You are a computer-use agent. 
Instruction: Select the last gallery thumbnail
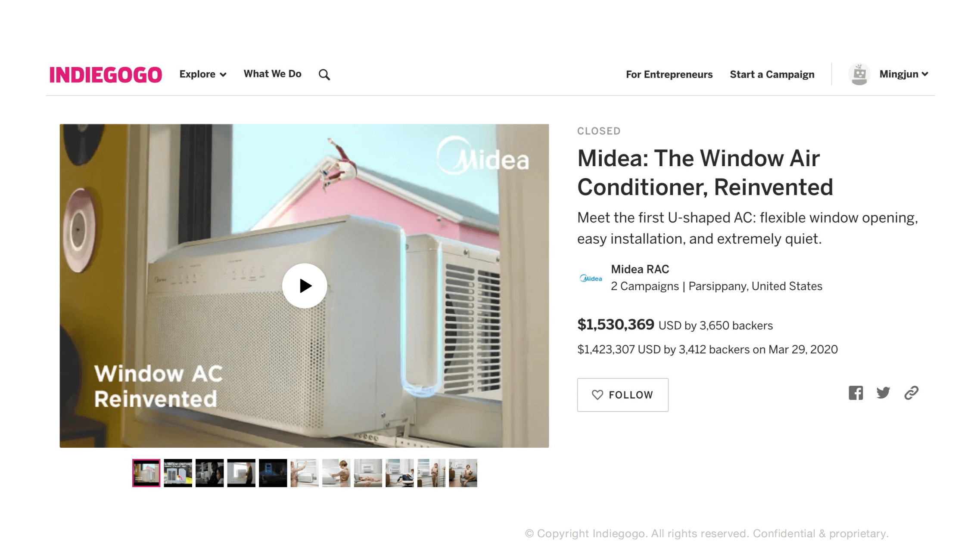[463, 473]
